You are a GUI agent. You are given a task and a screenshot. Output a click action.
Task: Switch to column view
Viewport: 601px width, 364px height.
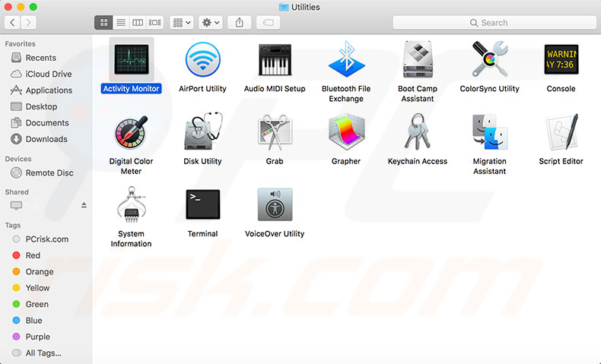[138, 23]
